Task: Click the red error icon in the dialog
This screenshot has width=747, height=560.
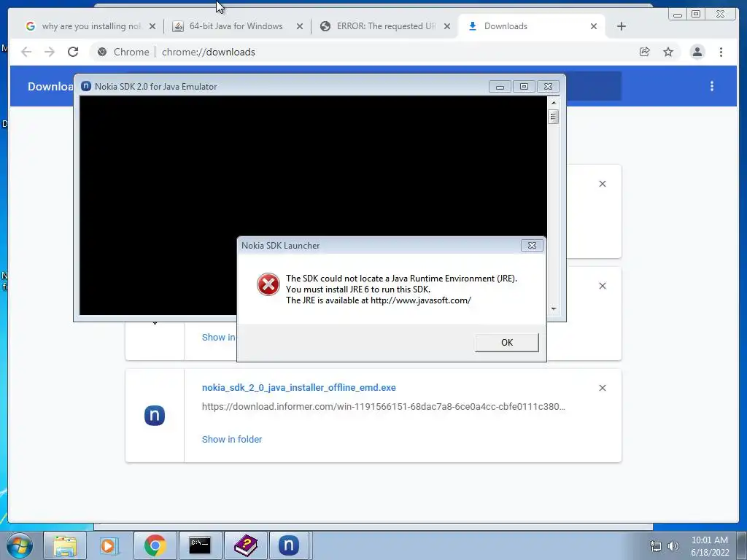Action: pyautogui.click(x=268, y=284)
